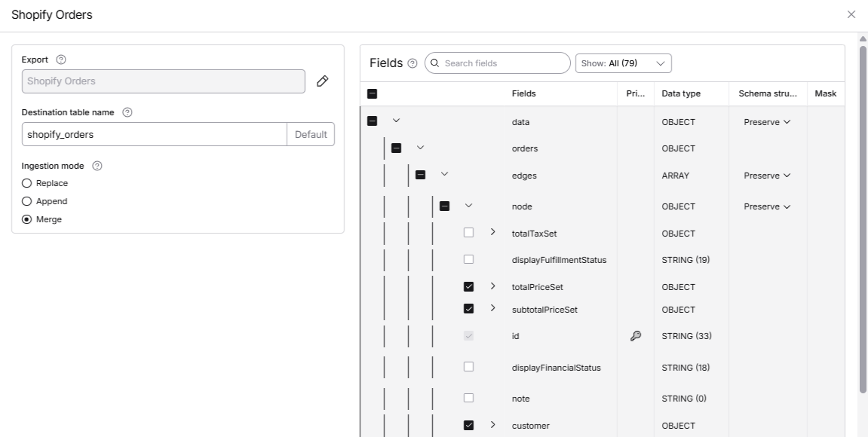This screenshot has height=437, width=868.
Task: Open Preserve dropdown for node row
Action: pos(767,207)
